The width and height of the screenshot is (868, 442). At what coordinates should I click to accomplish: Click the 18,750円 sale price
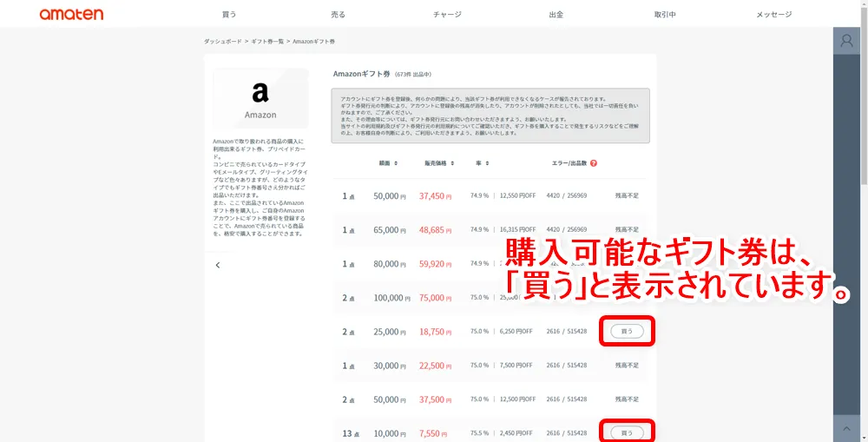coord(435,332)
